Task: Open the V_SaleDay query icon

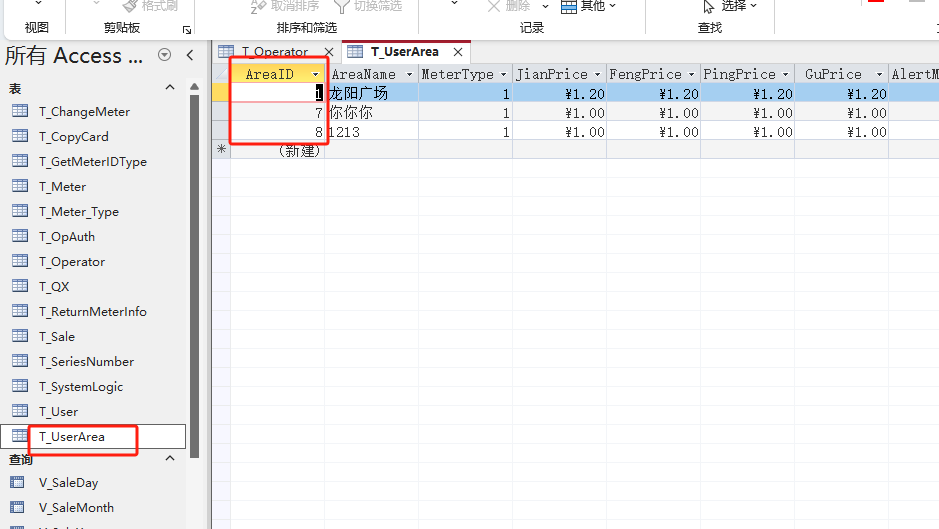Action: coord(19,483)
